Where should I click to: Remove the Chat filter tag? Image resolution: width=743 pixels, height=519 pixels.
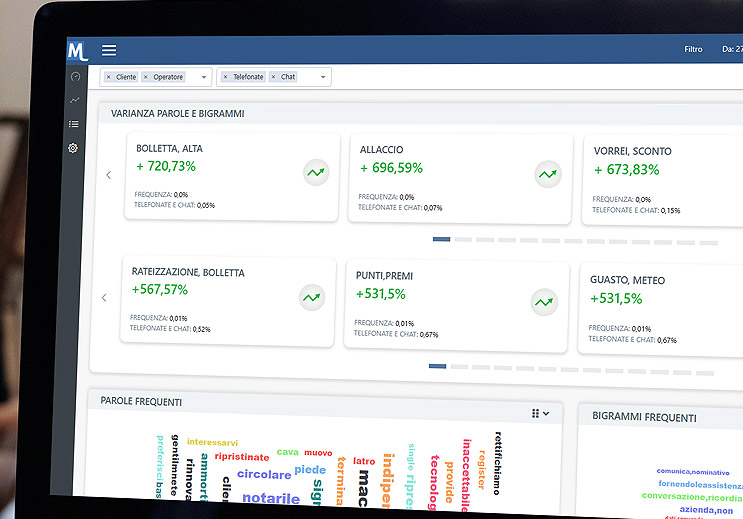click(273, 77)
